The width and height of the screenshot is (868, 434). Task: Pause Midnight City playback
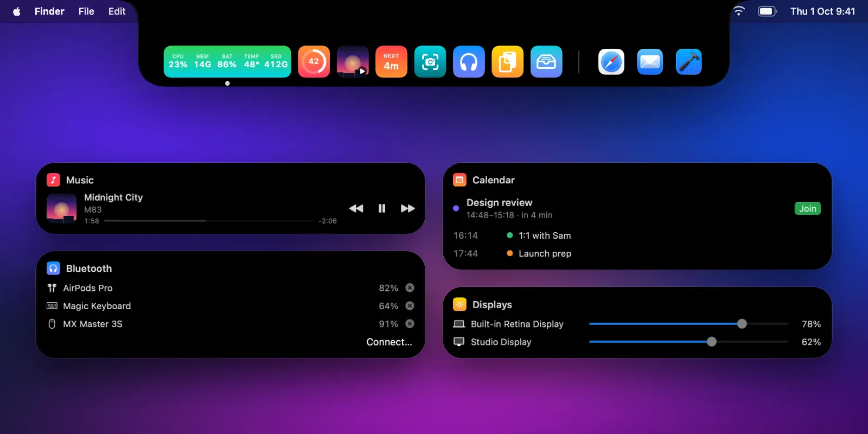click(382, 208)
